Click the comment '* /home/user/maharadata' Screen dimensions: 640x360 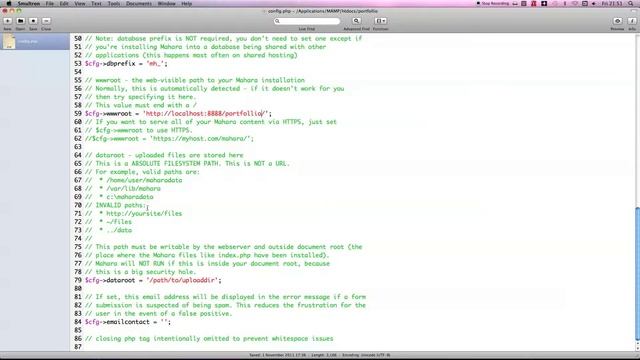(x=133, y=180)
